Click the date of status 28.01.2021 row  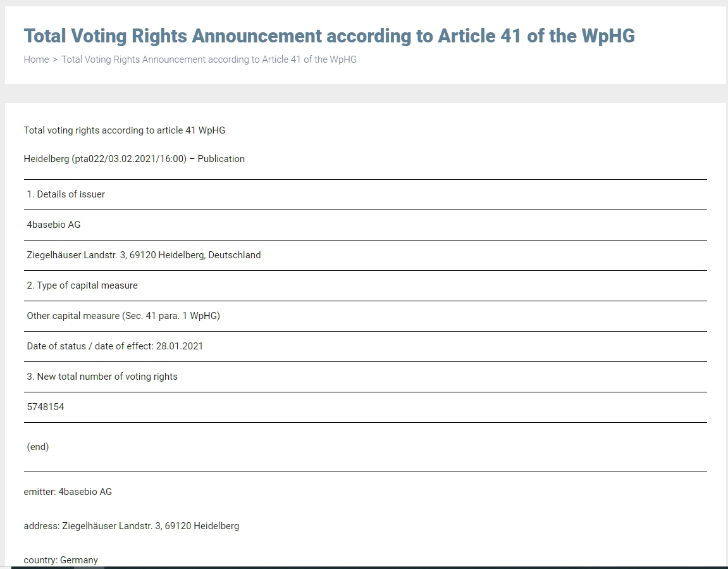[115, 346]
